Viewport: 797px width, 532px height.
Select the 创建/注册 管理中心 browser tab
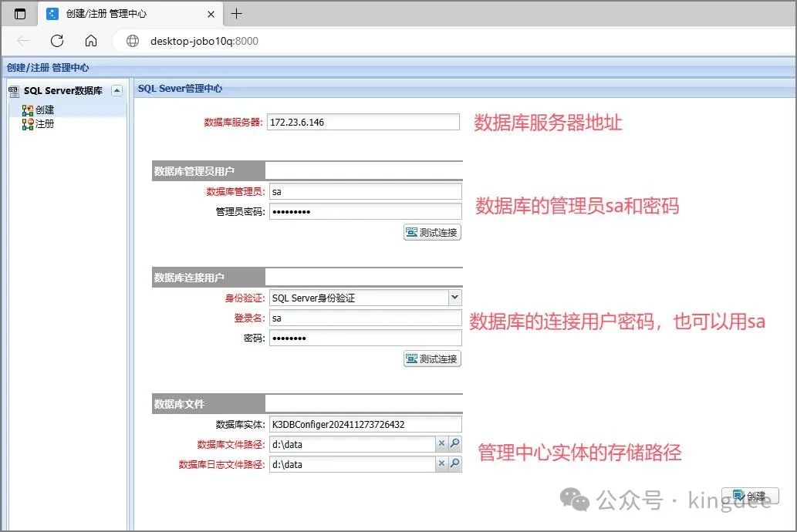point(130,14)
